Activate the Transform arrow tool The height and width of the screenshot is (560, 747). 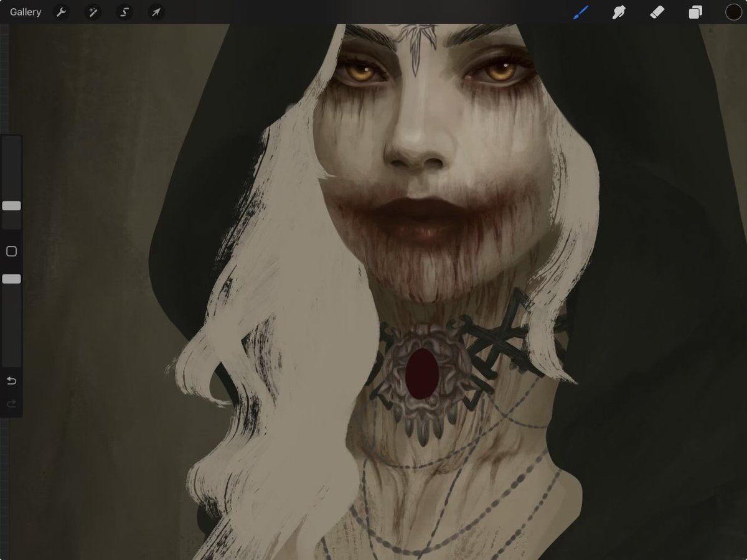[156, 12]
